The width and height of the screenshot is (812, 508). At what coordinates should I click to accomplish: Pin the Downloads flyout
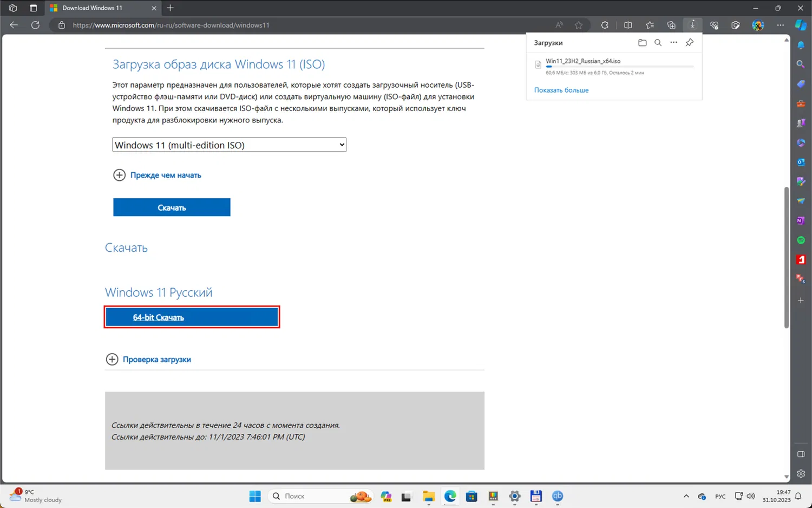click(690, 43)
